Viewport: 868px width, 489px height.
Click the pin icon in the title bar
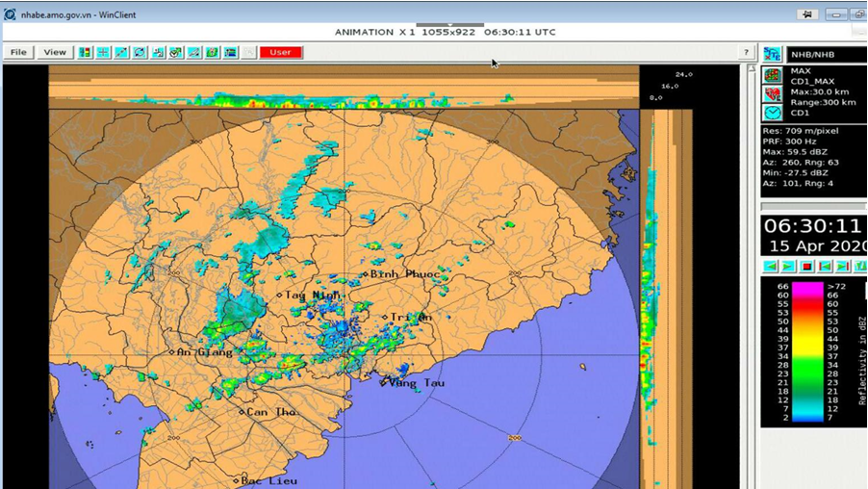click(x=807, y=14)
